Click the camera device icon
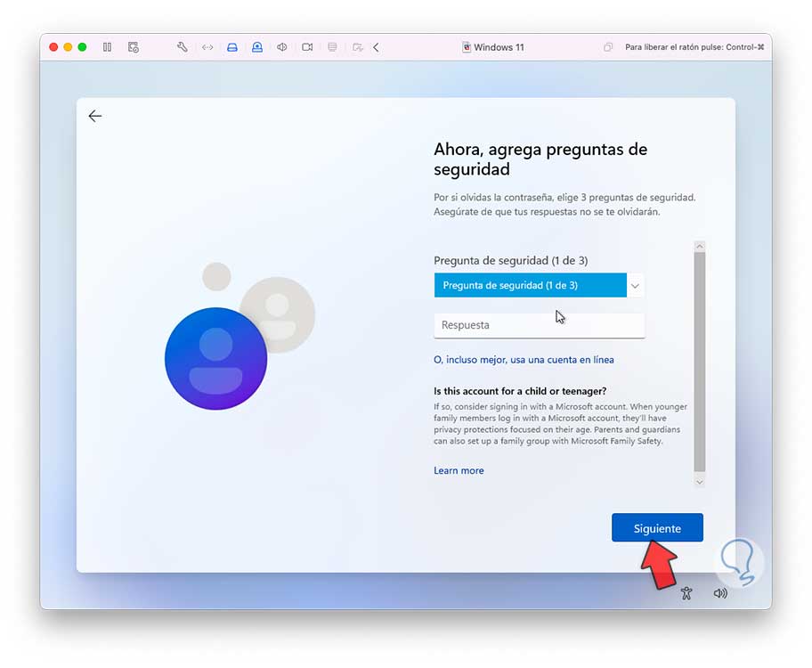 (307, 47)
